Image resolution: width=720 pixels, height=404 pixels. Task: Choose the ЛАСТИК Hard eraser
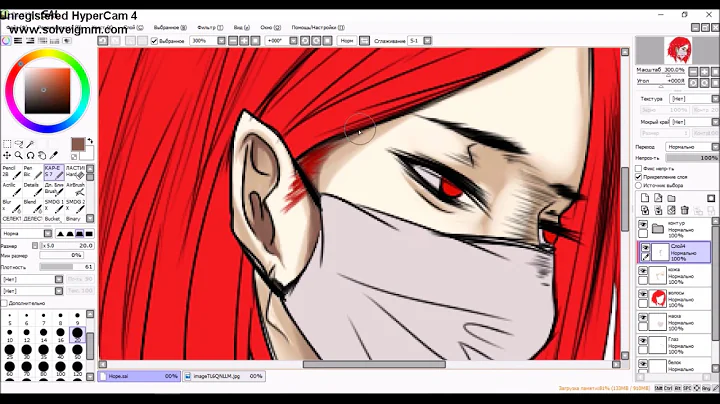[x=75, y=172]
